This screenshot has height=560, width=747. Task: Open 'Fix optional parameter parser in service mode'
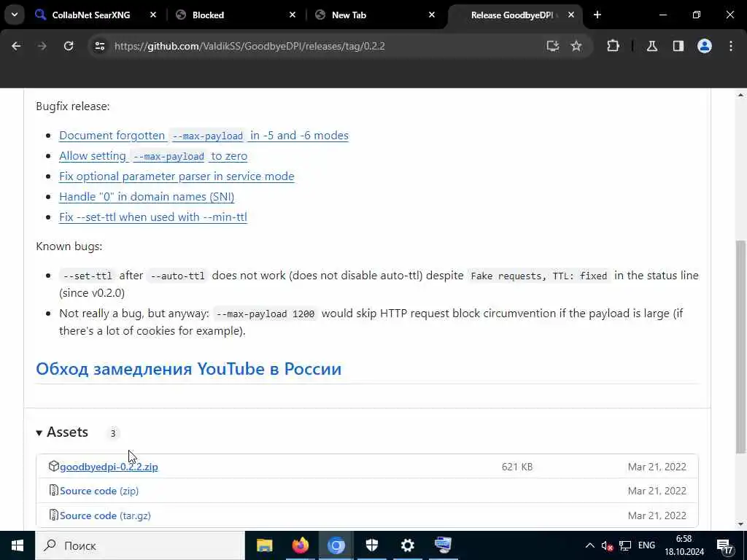[177, 176]
